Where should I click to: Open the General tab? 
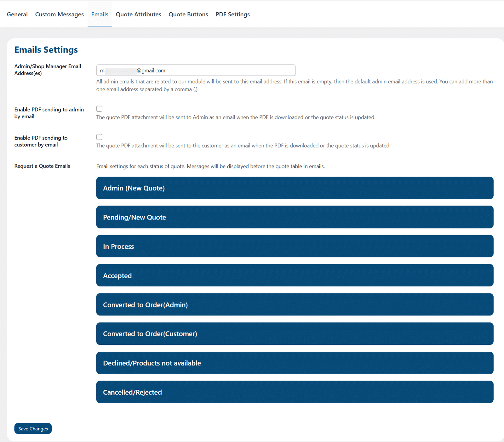click(17, 14)
